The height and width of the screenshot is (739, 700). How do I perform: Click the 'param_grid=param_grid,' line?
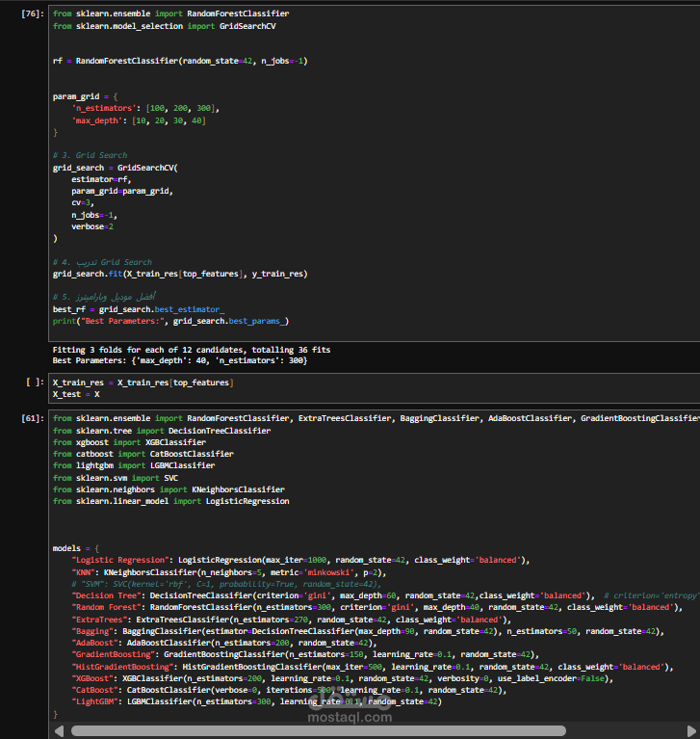[122, 192]
